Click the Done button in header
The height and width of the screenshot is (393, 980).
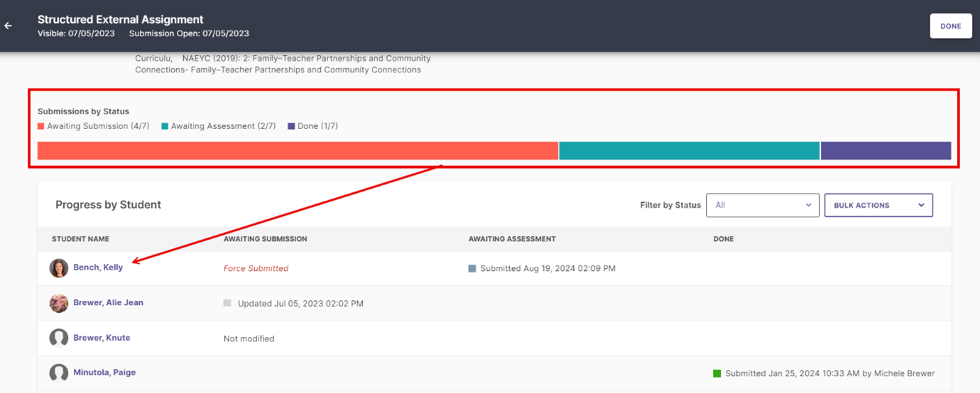(951, 26)
